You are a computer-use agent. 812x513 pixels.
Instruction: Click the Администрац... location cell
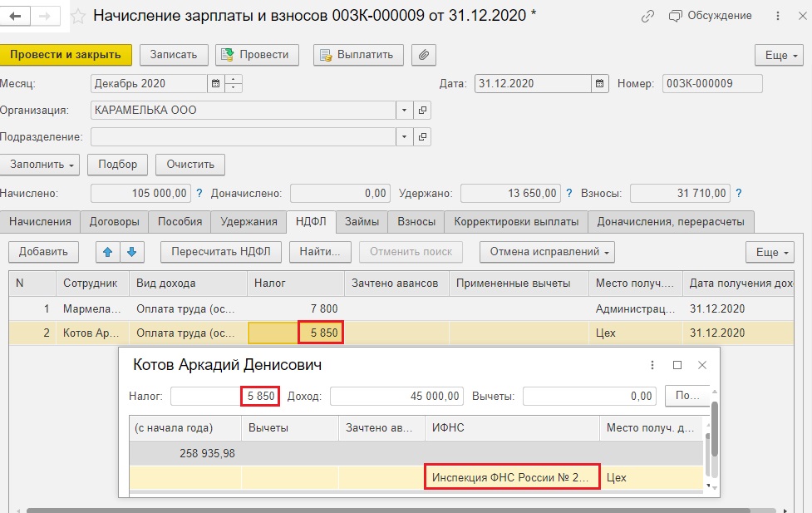636,308
